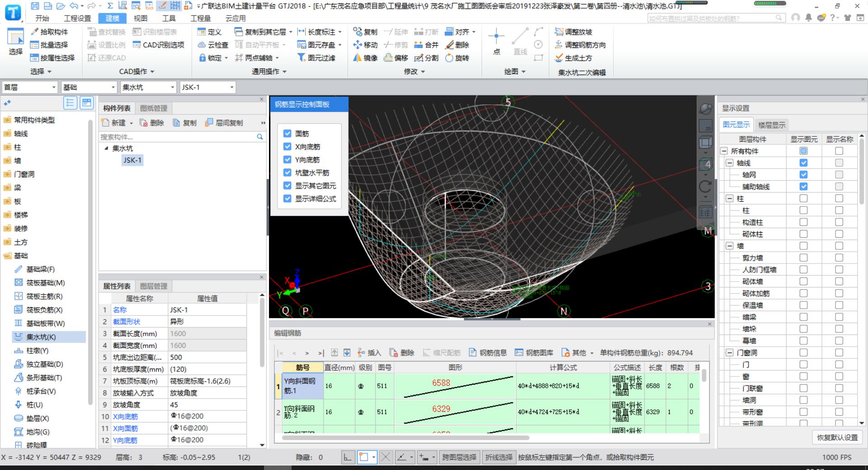Select 筏板基础(M) in the tree
Image resolution: width=868 pixels, height=470 pixels.
click(x=45, y=282)
